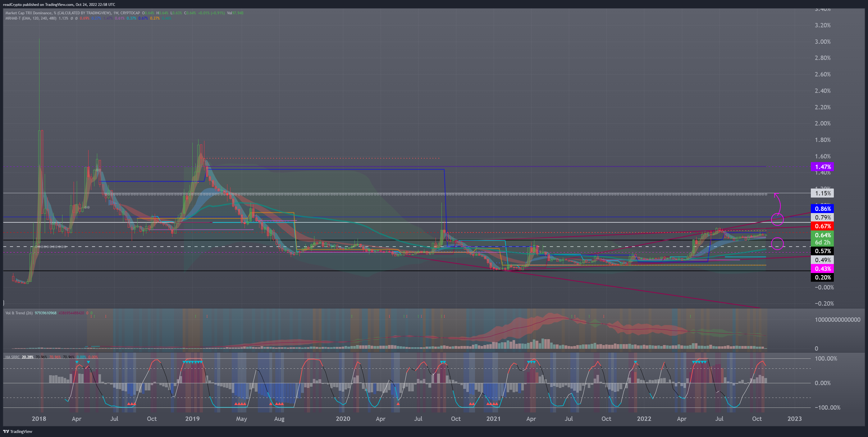
Task: Click the 1W interval in chart legend
Action: (x=116, y=13)
